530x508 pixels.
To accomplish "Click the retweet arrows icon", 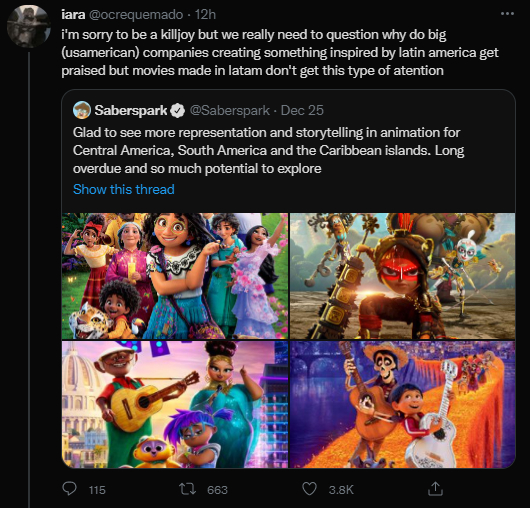I will click(x=187, y=489).
